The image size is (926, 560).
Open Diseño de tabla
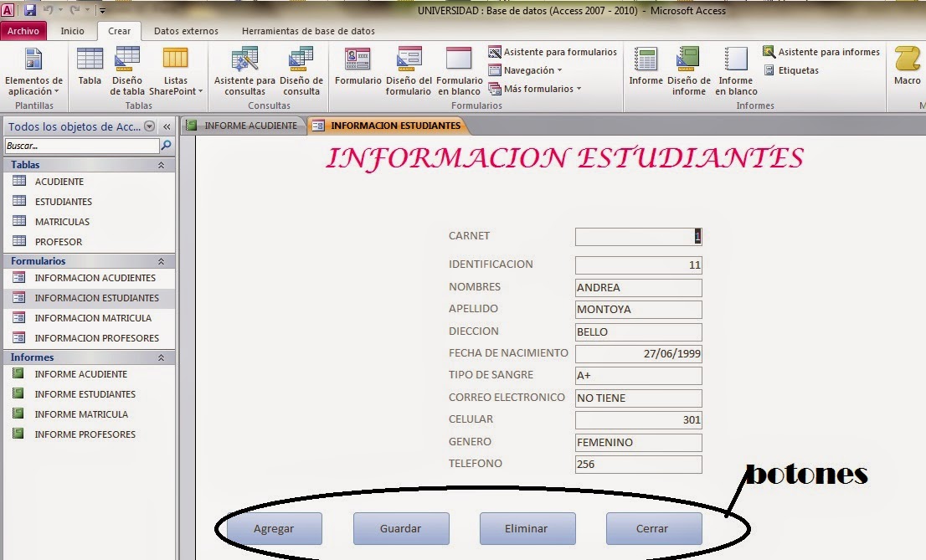click(126, 71)
